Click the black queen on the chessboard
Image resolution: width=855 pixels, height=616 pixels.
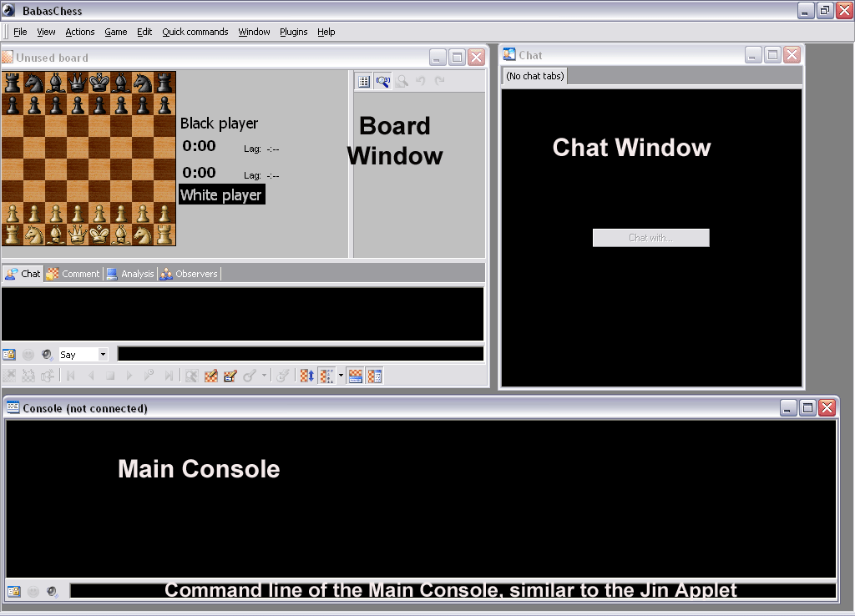78,83
